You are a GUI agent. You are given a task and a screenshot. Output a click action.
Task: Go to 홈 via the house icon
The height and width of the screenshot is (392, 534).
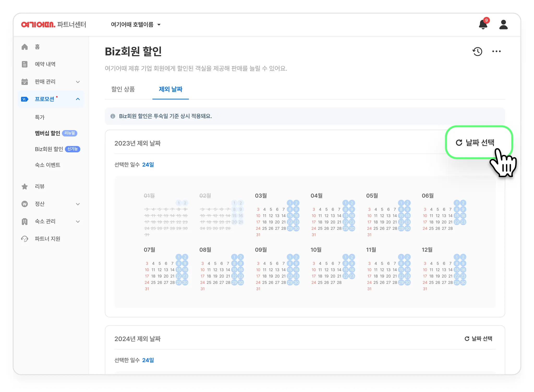pyautogui.click(x=25, y=47)
